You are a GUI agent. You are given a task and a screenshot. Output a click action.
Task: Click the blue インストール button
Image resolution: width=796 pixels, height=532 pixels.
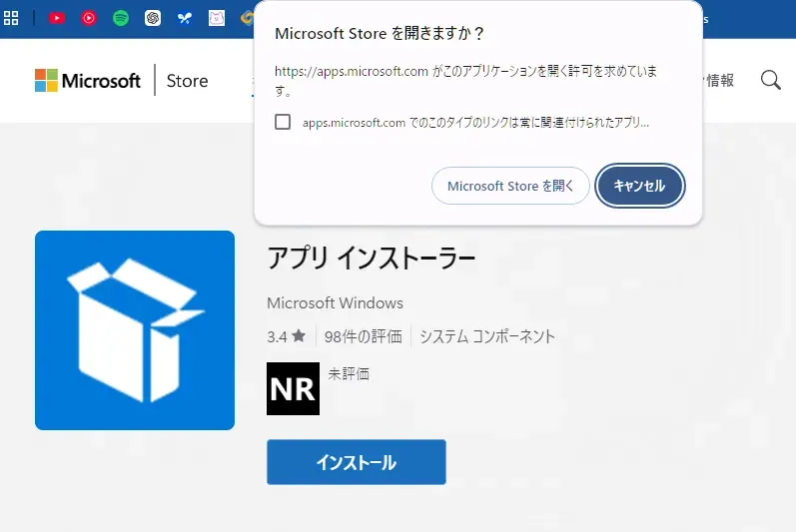pyautogui.click(x=357, y=462)
